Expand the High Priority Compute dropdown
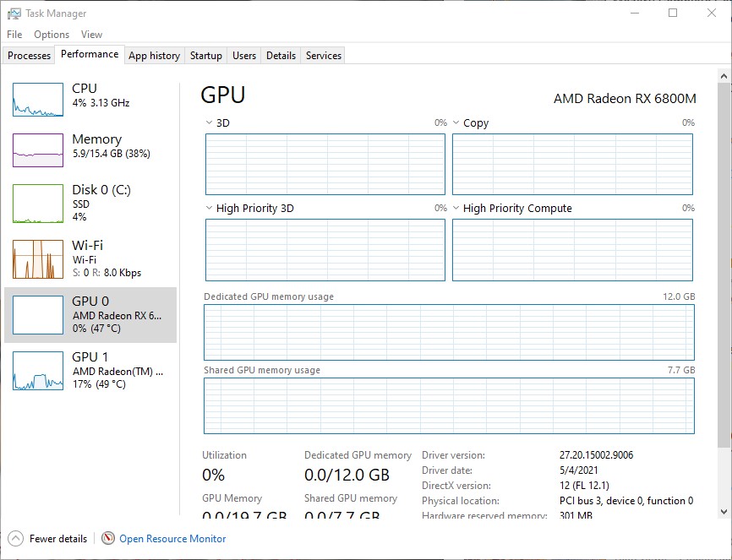The height and width of the screenshot is (560, 732). 456,209
